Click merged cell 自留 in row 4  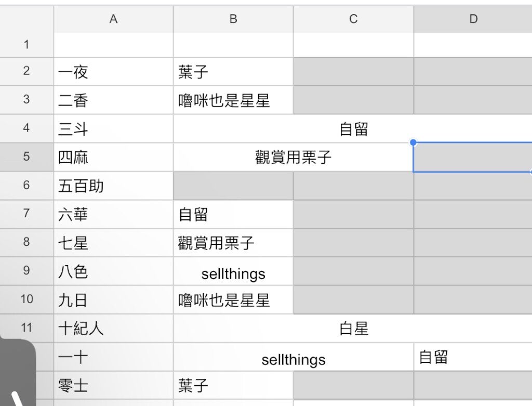click(x=353, y=128)
